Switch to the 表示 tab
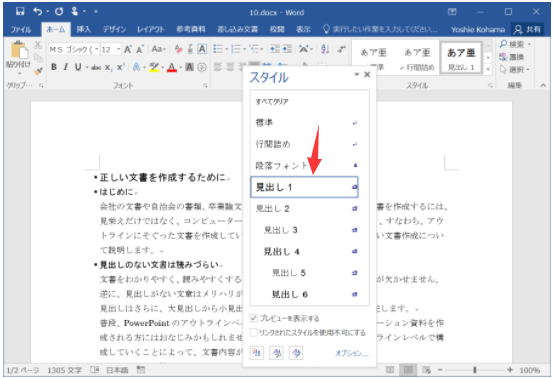This screenshot has height=378, width=553. coord(303,29)
